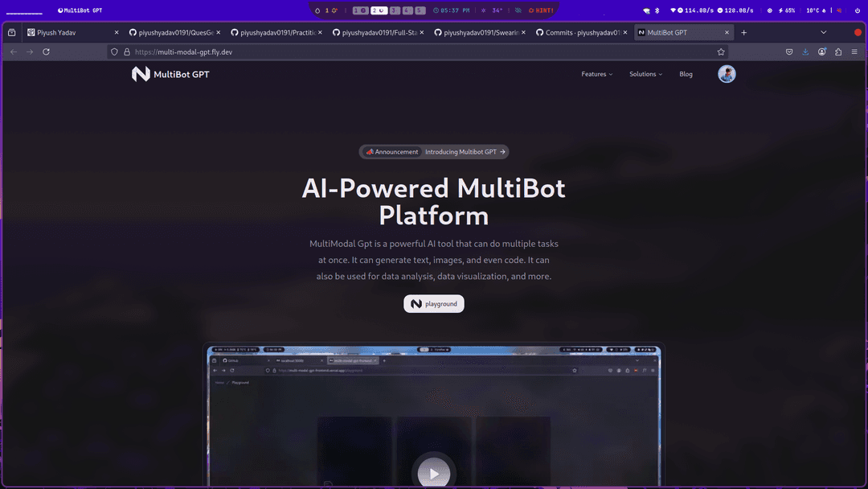Open the user profile avatar

[727, 74]
